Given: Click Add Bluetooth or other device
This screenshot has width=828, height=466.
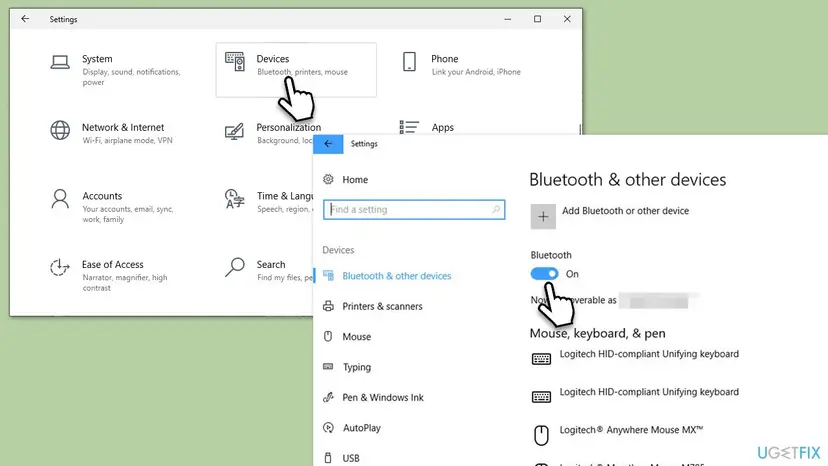Looking at the screenshot, I should pos(625,211).
